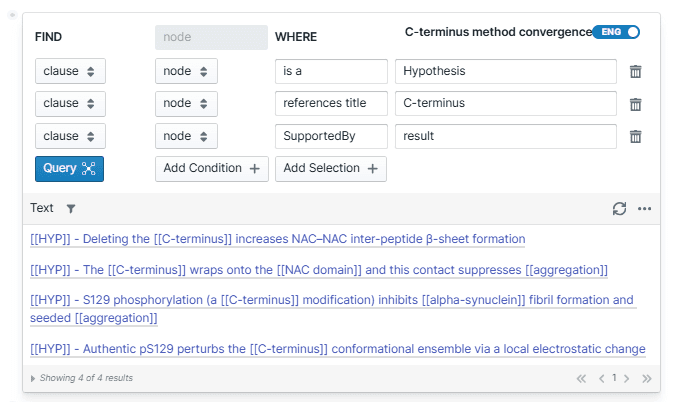Edit the 'is a' relation field
The image size is (675, 402).
(331, 71)
